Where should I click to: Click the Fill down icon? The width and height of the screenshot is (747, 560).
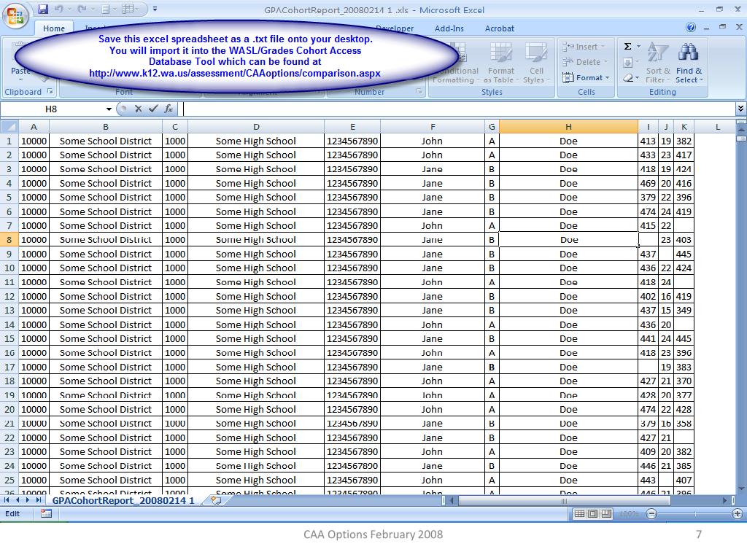tap(628, 63)
